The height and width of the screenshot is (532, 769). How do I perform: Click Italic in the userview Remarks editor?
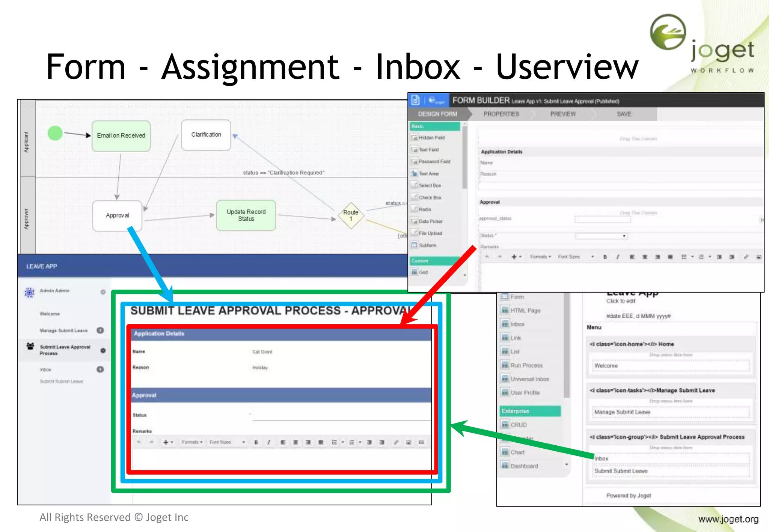268,442
